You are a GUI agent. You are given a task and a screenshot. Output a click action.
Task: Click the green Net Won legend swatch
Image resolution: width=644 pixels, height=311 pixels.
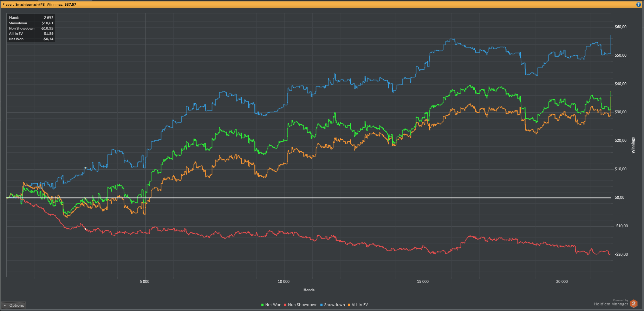(262, 305)
